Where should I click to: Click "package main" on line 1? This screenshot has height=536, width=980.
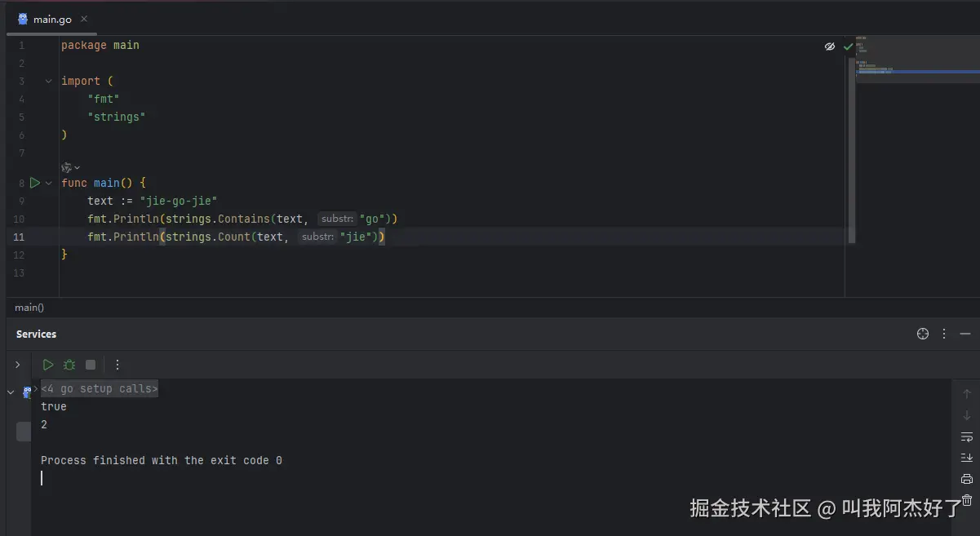click(100, 45)
